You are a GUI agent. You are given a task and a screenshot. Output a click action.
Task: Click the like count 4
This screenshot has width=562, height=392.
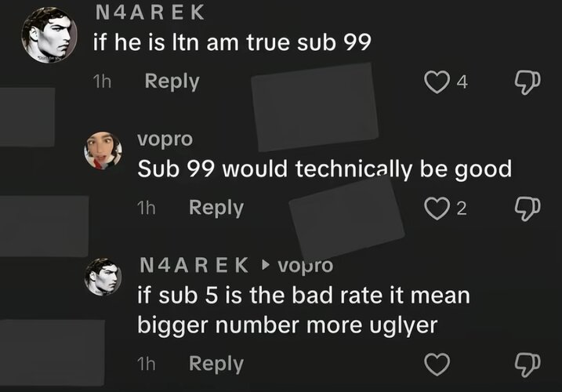point(462,82)
